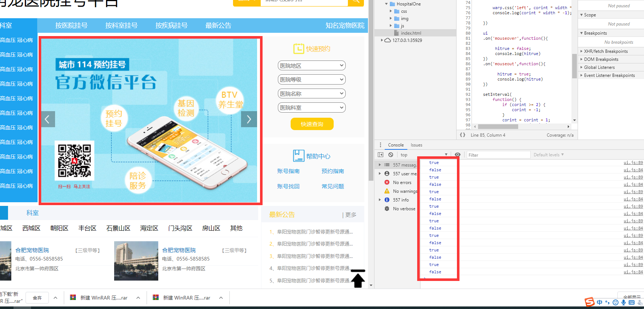Expand the img folder
The width and height of the screenshot is (644, 309).
click(391, 19)
